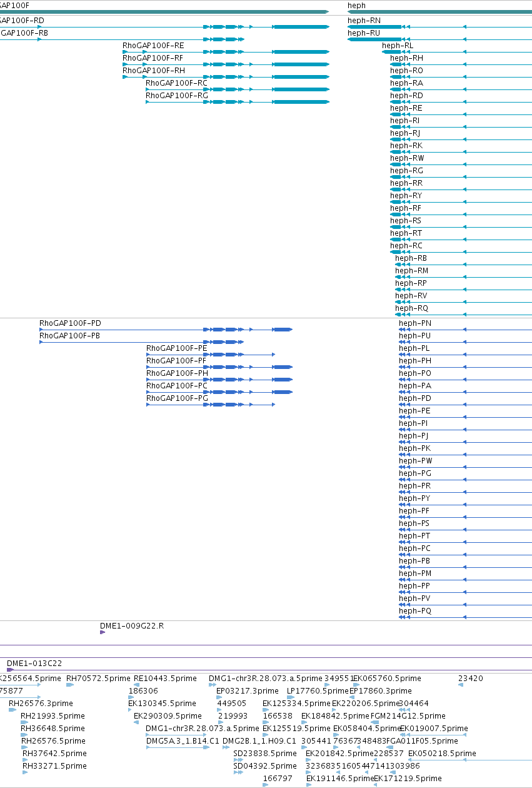
Task: Select cDNA EK171219.5prime
Action: pyautogui.click(x=408, y=779)
